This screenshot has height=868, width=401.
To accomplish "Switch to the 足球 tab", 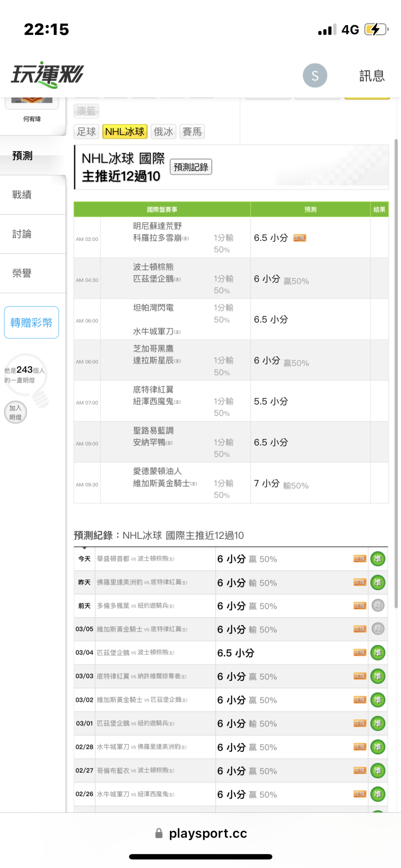I will 86,132.
